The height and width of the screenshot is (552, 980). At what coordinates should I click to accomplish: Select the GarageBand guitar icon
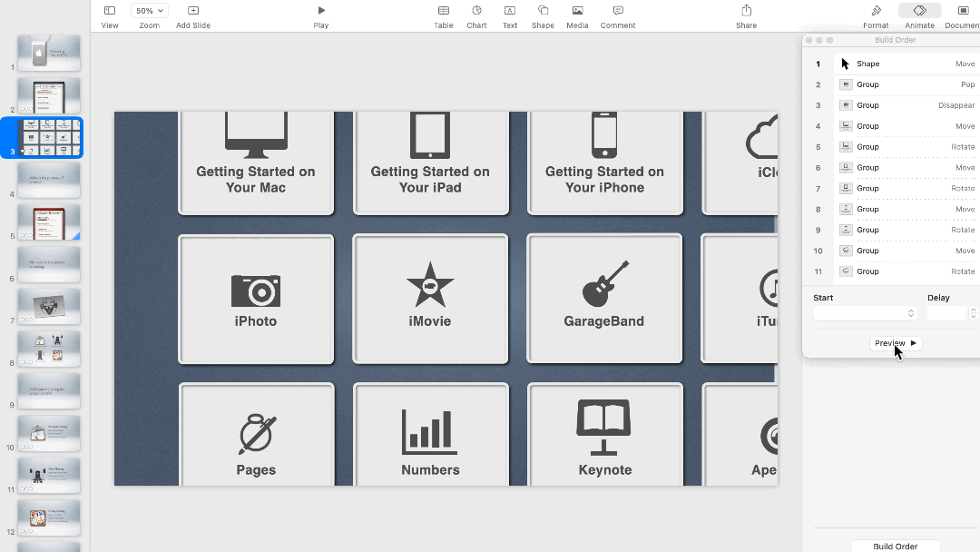point(605,284)
